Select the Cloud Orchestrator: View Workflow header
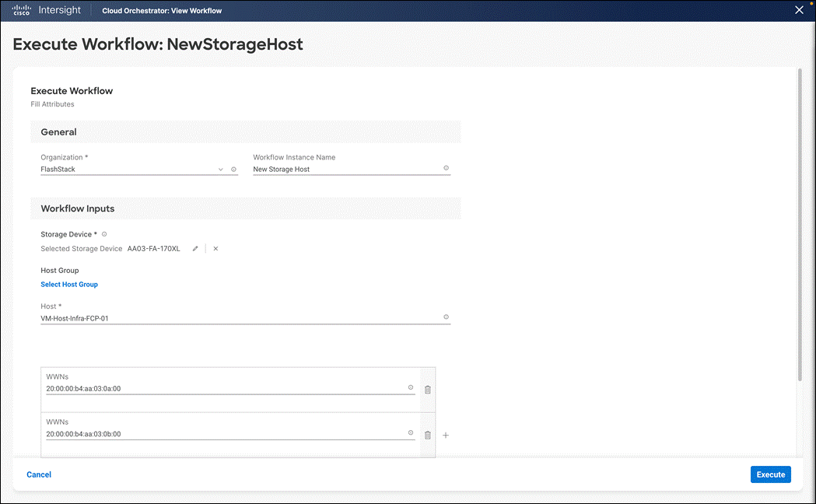Screen dimensions: 816x504 pos(162,10)
